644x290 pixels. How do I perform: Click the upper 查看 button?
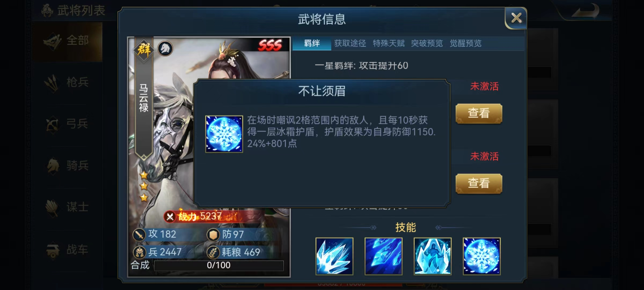pyautogui.click(x=479, y=113)
